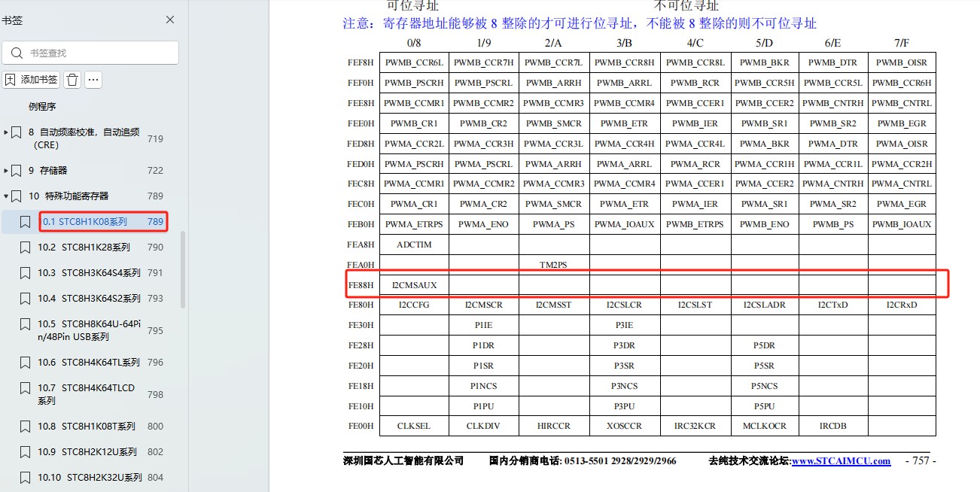Click the CLKDIV register cell
The width and height of the screenshot is (980, 492).
point(484,426)
